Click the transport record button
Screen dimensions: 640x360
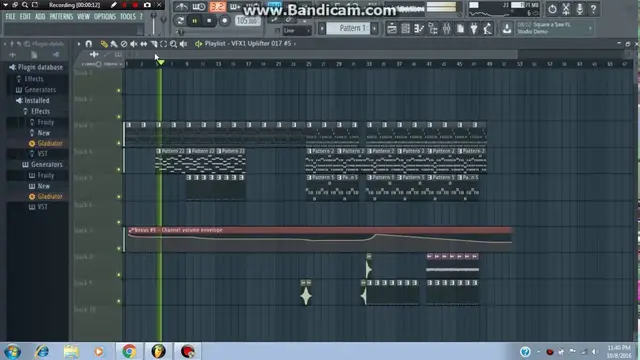[224, 20]
